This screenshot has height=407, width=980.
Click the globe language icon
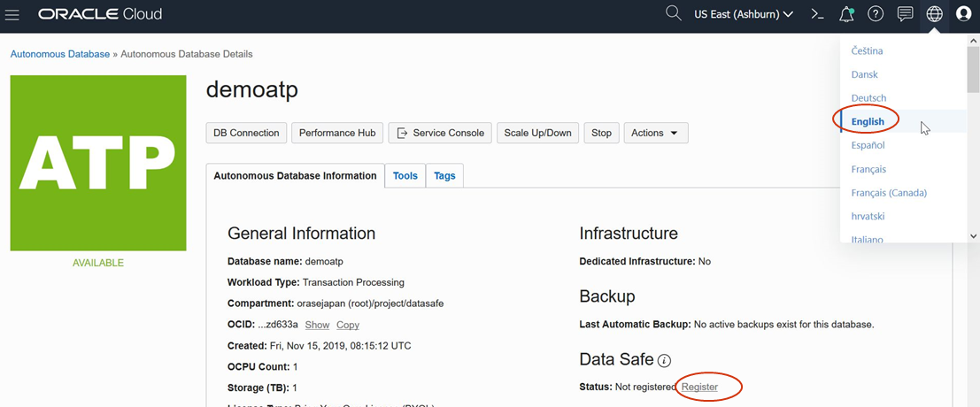coord(934,14)
